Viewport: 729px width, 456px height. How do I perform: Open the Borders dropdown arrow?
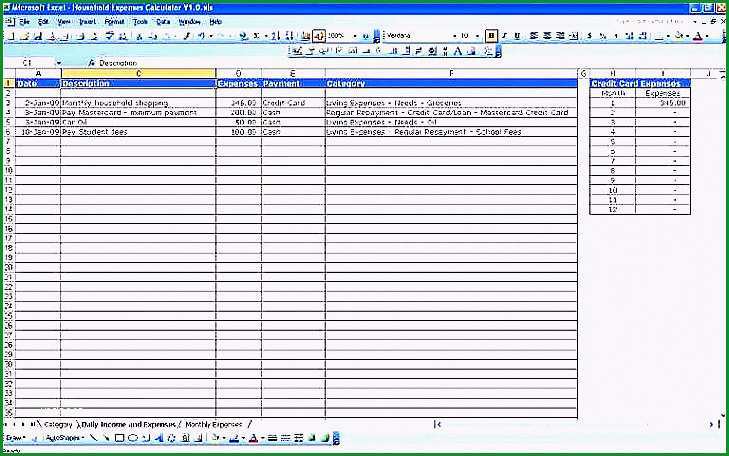click(x=668, y=36)
